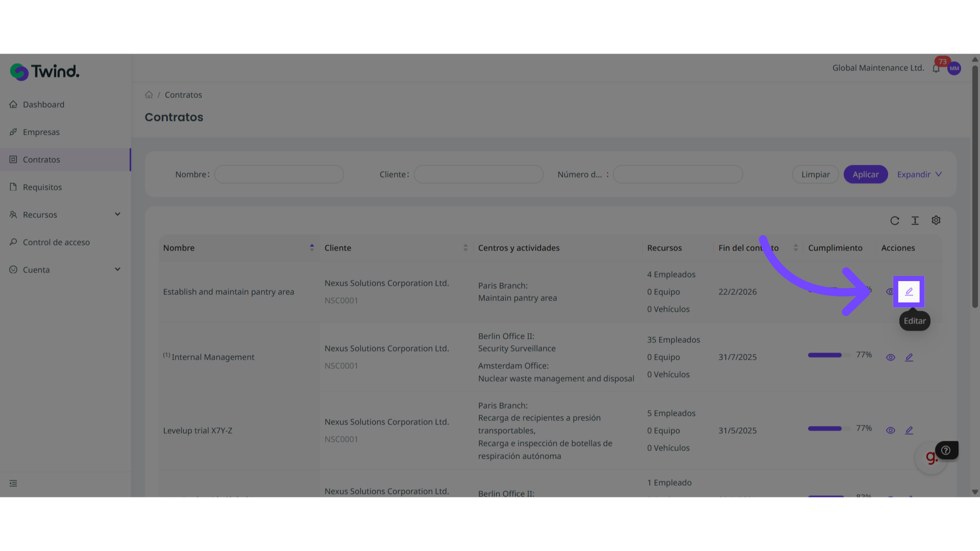Open table settings gear icon

tap(936, 220)
